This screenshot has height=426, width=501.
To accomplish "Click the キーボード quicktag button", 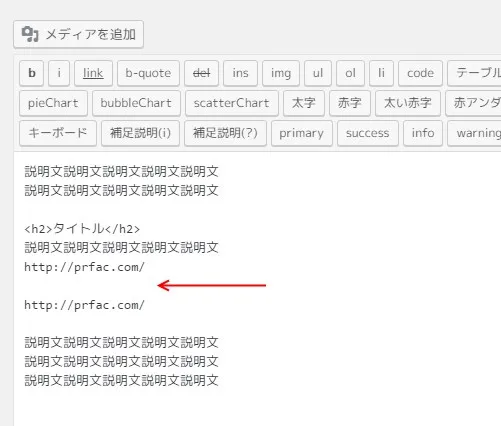I will [58, 133].
